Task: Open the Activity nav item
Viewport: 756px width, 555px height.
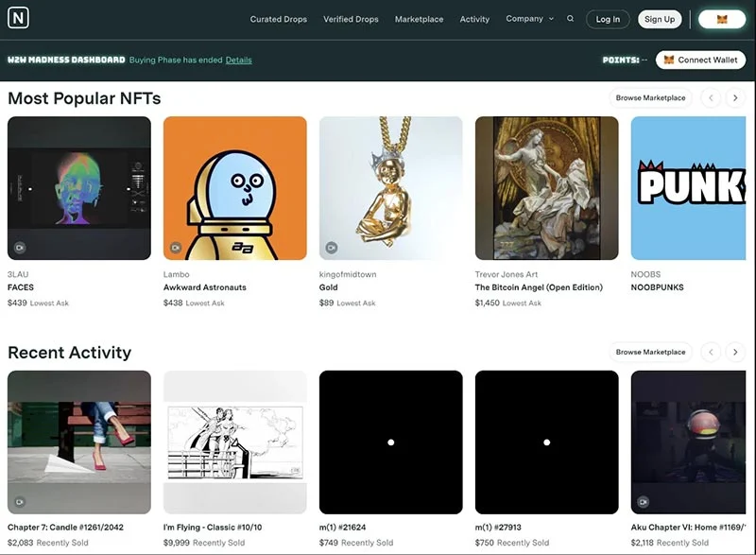Action: coord(474,19)
